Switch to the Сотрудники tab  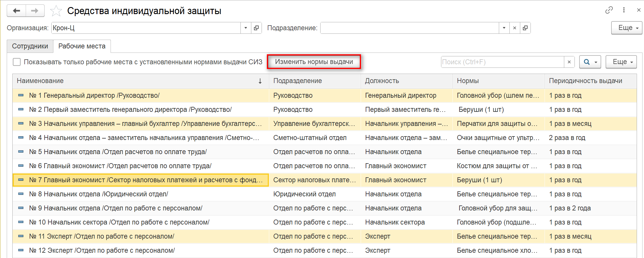30,46
